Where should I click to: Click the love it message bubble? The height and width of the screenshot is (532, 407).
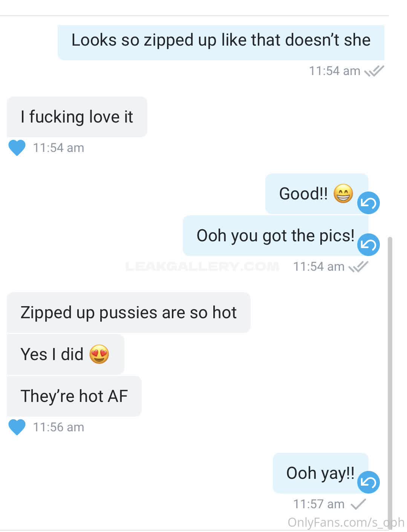[x=77, y=117]
